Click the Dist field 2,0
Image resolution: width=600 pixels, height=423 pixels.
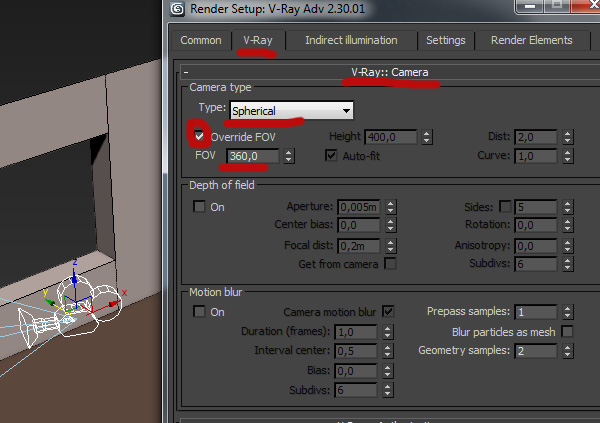click(535, 137)
